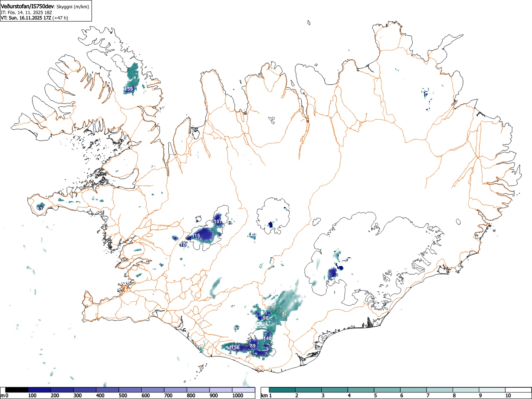
Task: Select the IT: Fös. 14. 11. 2025 18Z line
Action: pyautogui.click(x=26, y=12)
